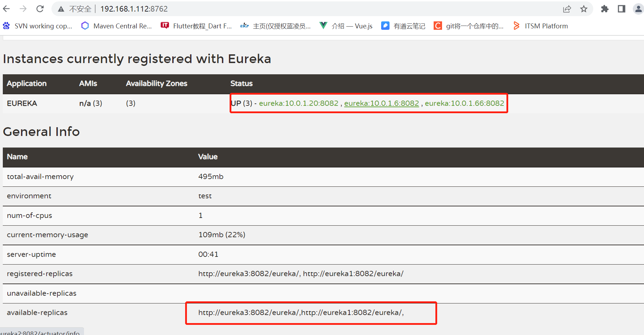Click the Maven Central Re... bookmark icon
The height and width of the screenshot is (335, 644).
tap(85, 26)
